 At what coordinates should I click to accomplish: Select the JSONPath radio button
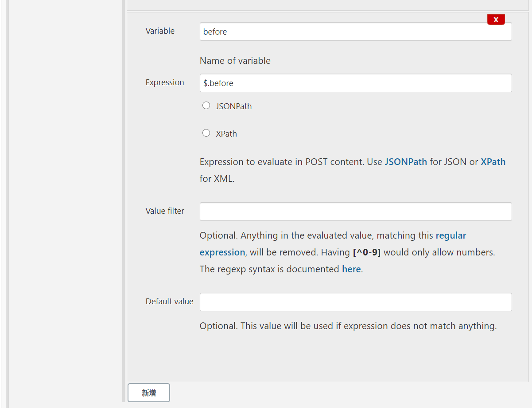click(206, 106)
